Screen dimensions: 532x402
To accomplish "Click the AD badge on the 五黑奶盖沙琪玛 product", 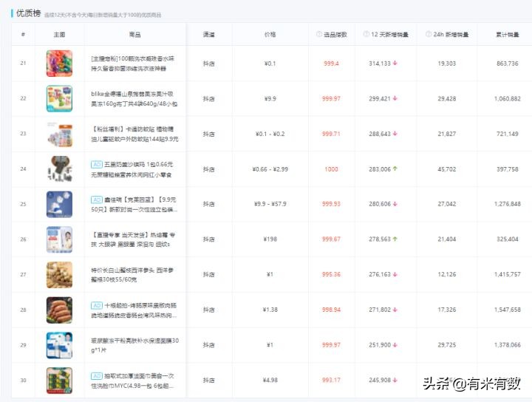I will pos(97,164).
